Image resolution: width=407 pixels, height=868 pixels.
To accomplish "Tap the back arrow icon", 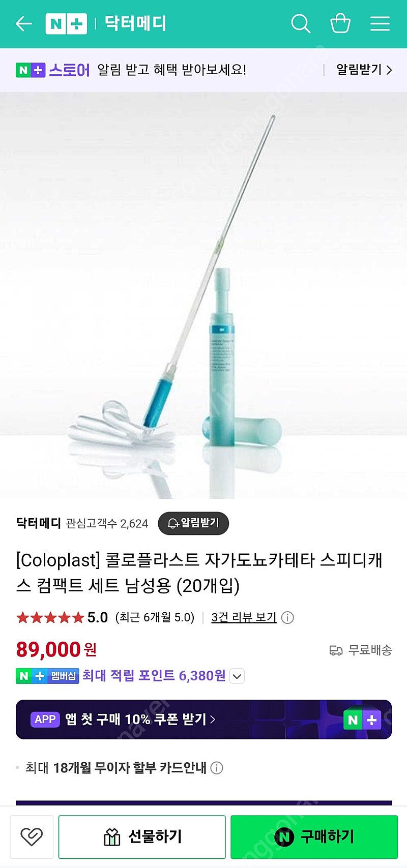I will click(x=24, y=23).
